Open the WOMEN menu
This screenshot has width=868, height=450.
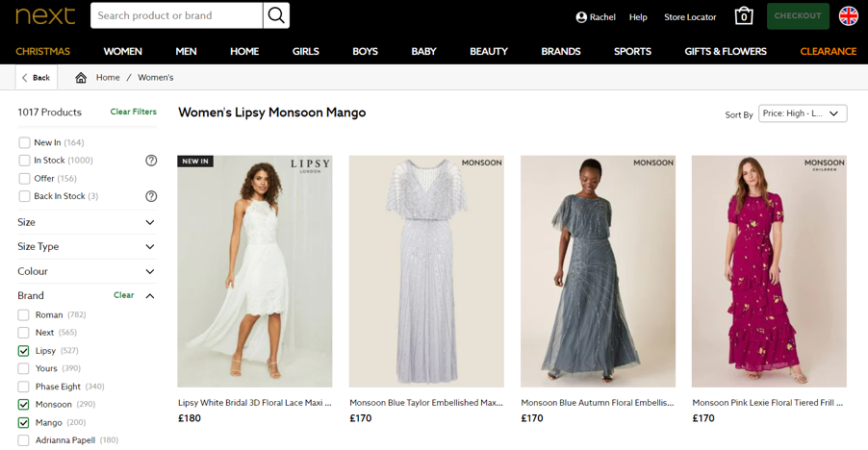tap(123, 51)
